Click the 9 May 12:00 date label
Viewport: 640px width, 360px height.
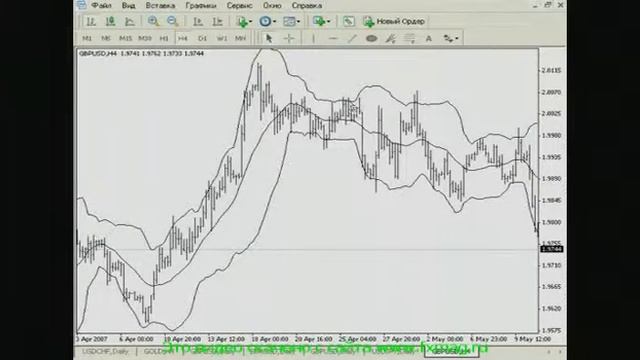[533, 339]
